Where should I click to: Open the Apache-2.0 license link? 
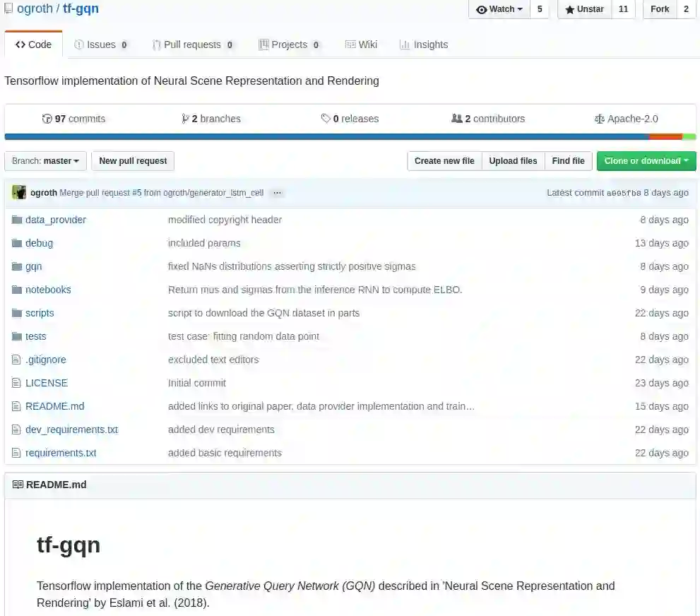click(x=627, y=119)
